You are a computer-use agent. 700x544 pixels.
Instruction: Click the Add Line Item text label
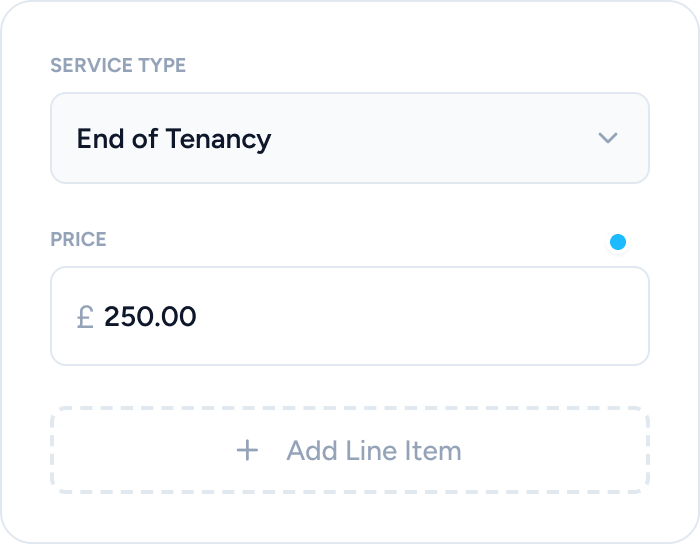tap(373, 450)
